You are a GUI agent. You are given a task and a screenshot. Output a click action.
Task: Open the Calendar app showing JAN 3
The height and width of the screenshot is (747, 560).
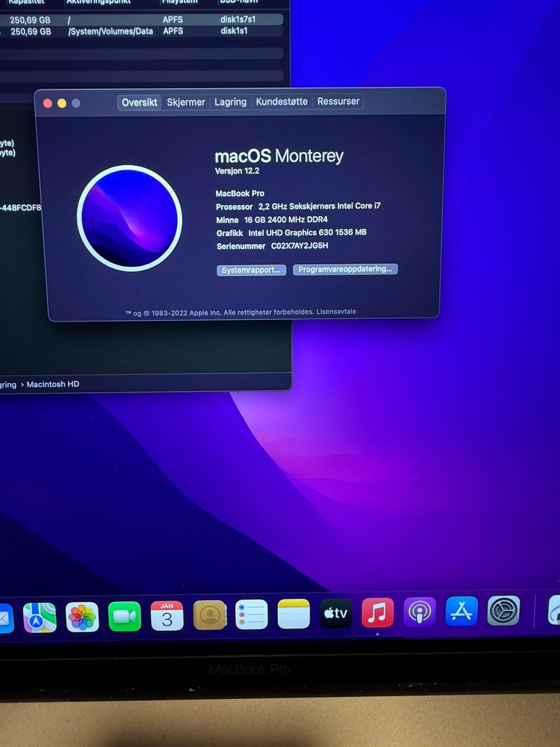[167, 616]
